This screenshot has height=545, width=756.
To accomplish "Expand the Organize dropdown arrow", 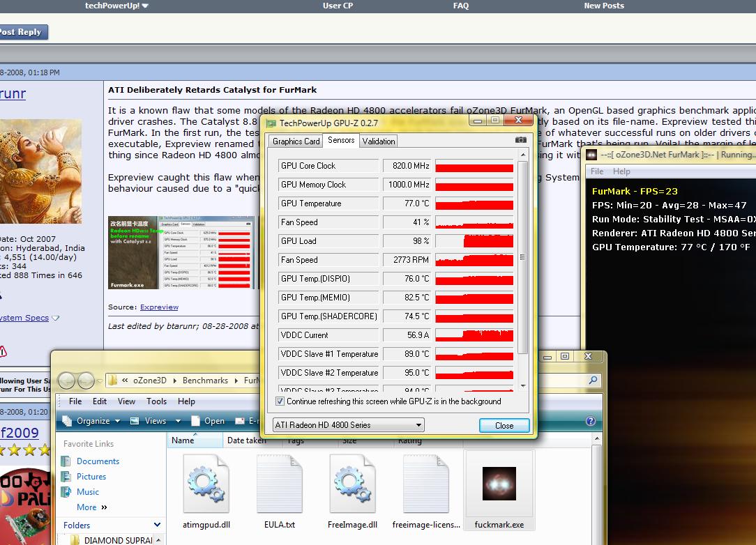I will pyautogui.click(x=118, y=421).
